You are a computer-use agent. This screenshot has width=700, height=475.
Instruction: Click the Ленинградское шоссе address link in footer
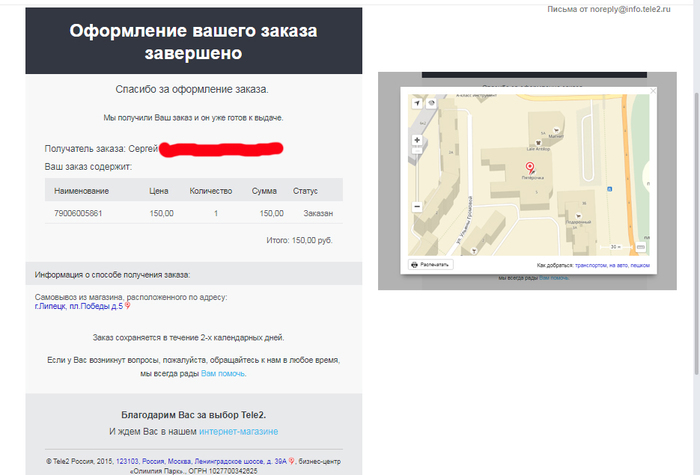[224, 460]
